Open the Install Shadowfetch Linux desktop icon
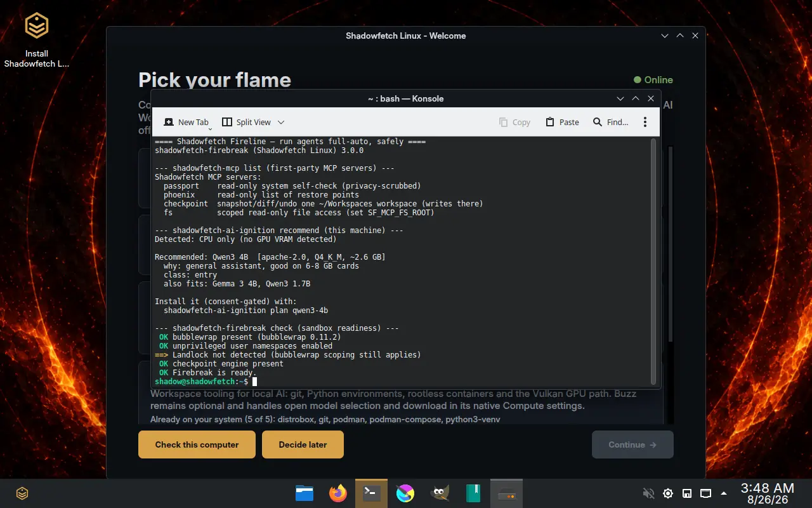This screenshot has width=812, height=508. [x=37, y=41]
